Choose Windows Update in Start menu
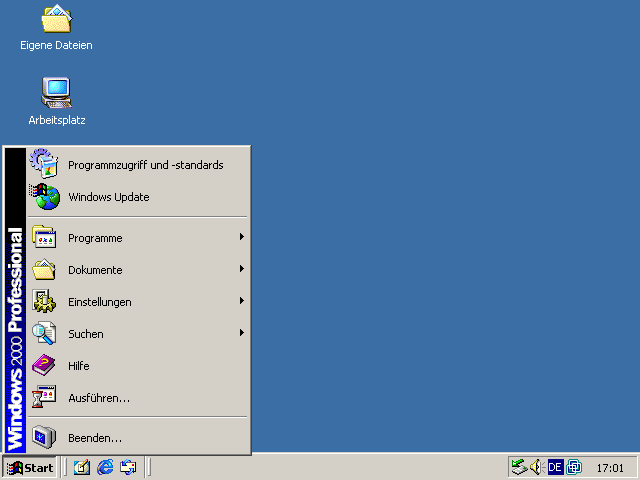The image size is (640, 480). coord(138,197)
